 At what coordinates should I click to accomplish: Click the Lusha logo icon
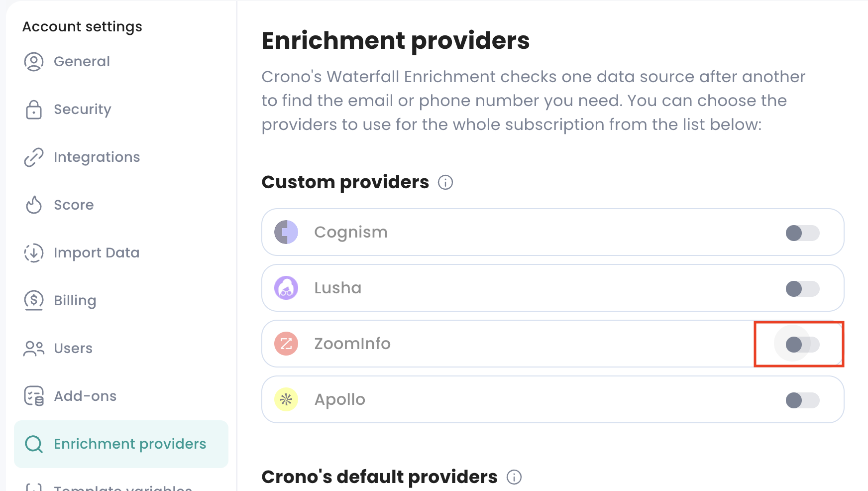coord(286,288)
